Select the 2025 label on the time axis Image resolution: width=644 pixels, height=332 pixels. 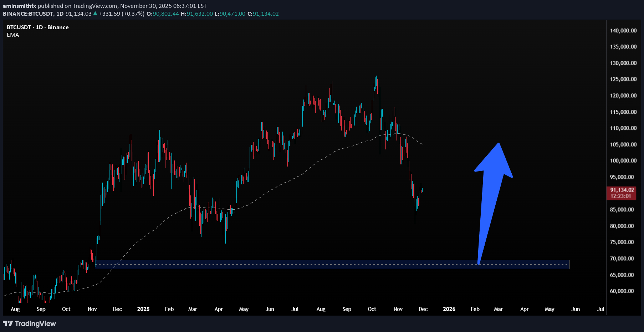pos(143,309)
